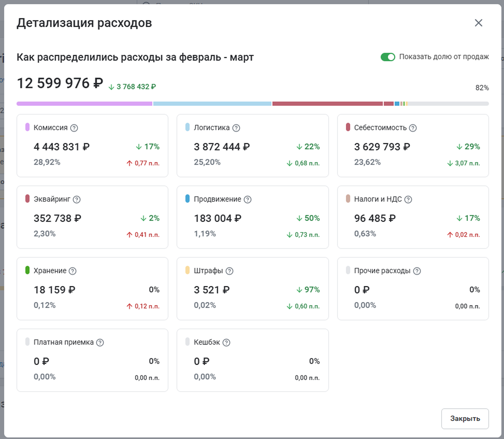
Task: Open help icon for Налоги и НДС
Action: pos(408,200)
